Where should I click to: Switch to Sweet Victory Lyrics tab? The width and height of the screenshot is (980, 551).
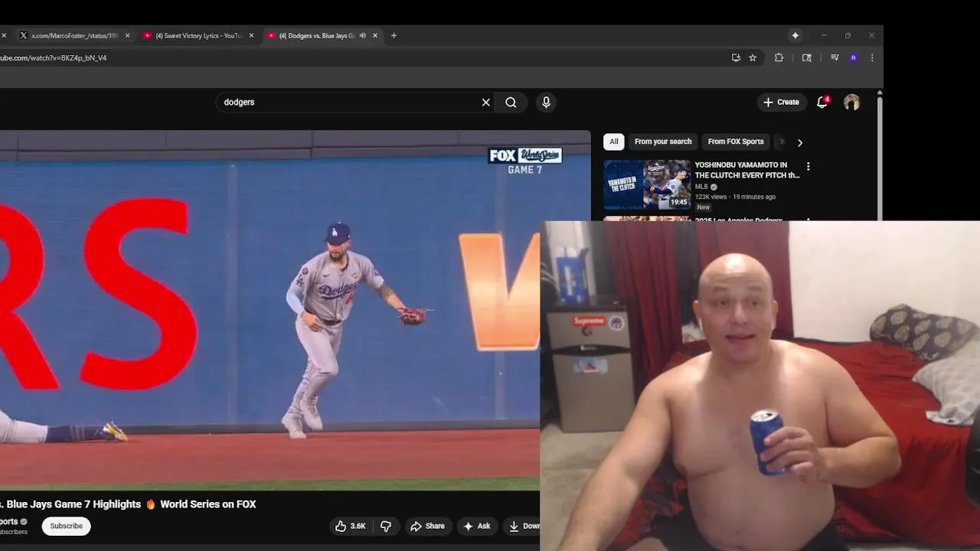(x=198, y=35)
